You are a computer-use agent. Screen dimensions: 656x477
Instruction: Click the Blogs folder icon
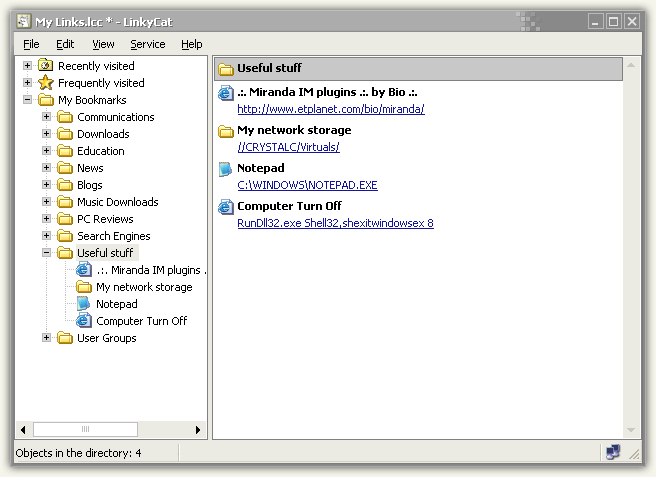(64, 185)
